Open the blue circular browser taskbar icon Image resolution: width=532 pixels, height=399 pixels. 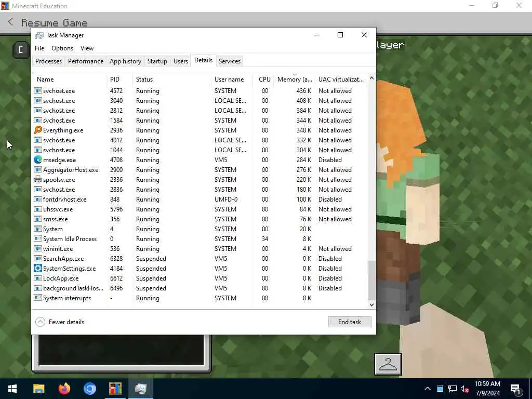pos(89,389)
